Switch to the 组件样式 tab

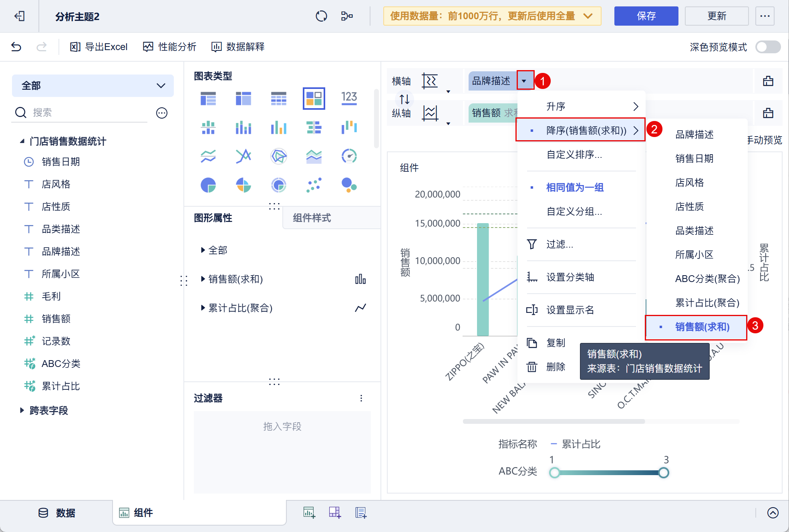312,218
